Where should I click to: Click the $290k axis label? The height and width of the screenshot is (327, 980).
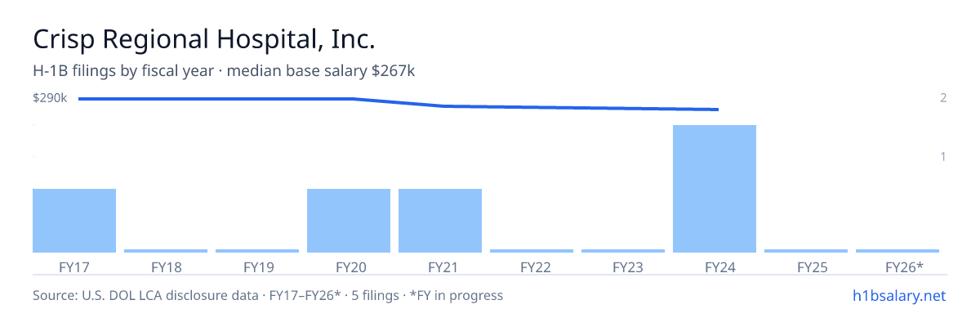click(x=50, y=98)
